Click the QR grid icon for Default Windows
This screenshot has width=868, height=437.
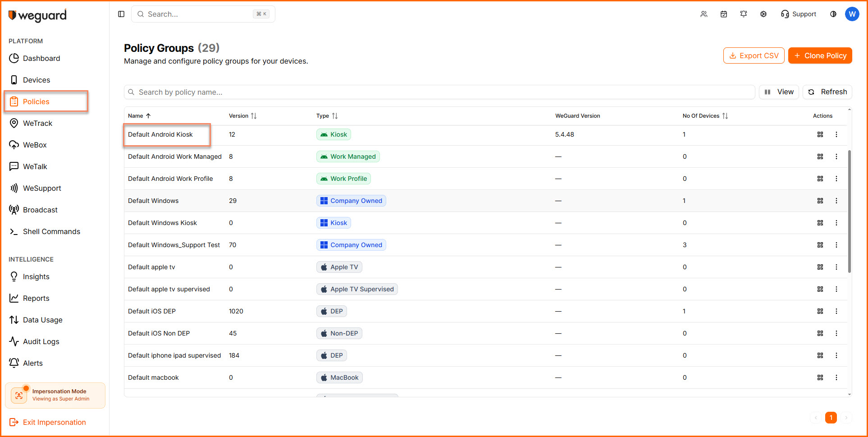tap(820, 201)
